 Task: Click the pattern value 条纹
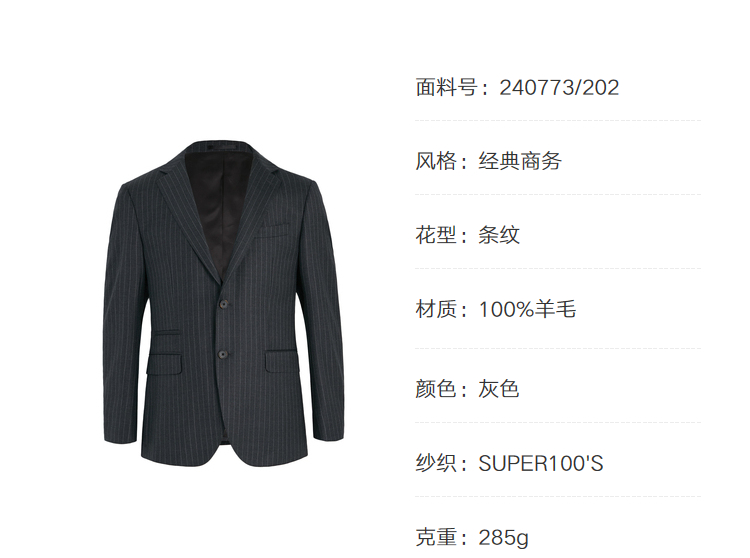[x=499, y=235]
